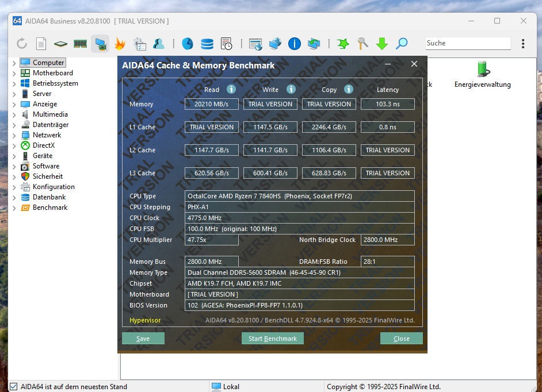Click the Memory read value 20210 MB/s
The width and height of the screenshot is (542, 392).
[x=212, y=104]
